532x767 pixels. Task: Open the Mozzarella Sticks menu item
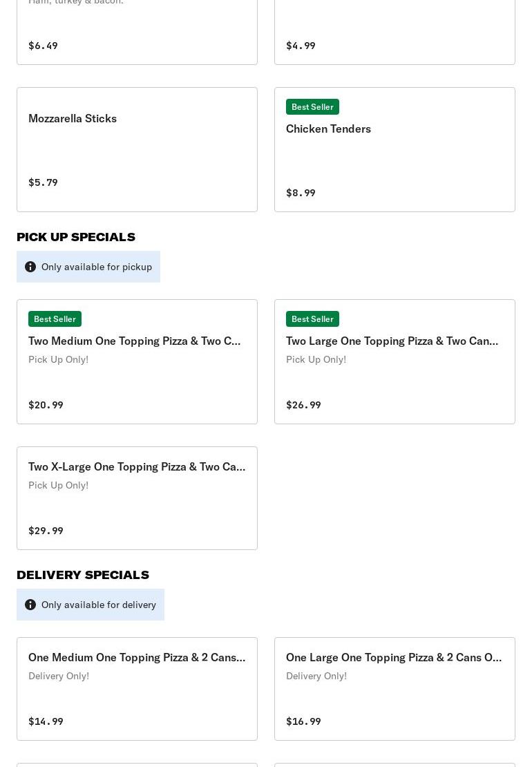(73, 118)
